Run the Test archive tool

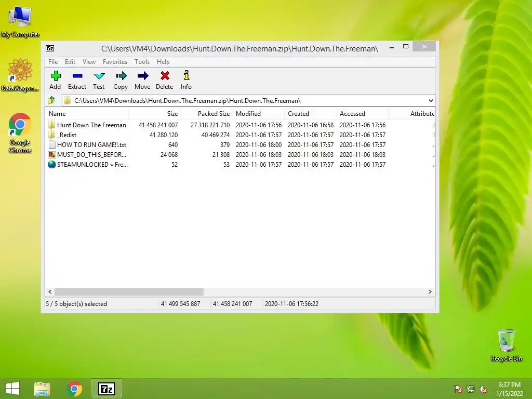(99, 76)
